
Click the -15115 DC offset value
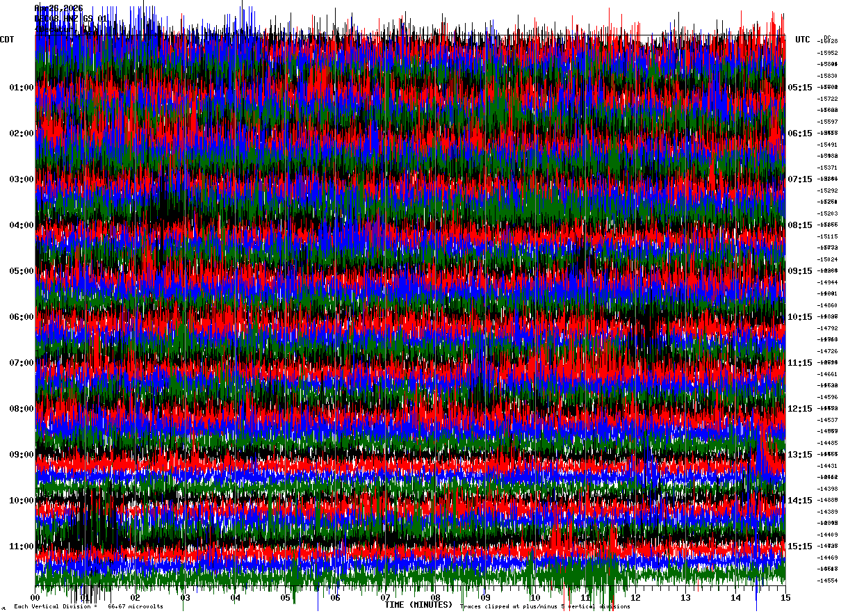tap(828, 236)
